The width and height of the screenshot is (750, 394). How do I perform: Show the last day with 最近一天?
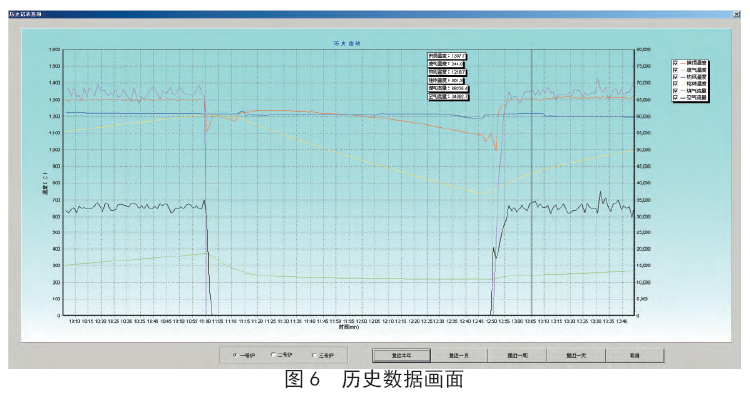click(x=576, y=356)
